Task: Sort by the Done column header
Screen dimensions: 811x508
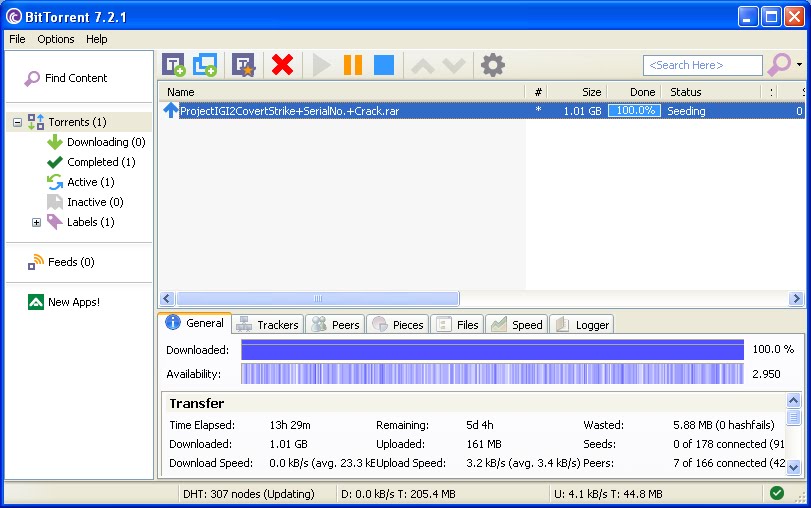Action: 634,92
